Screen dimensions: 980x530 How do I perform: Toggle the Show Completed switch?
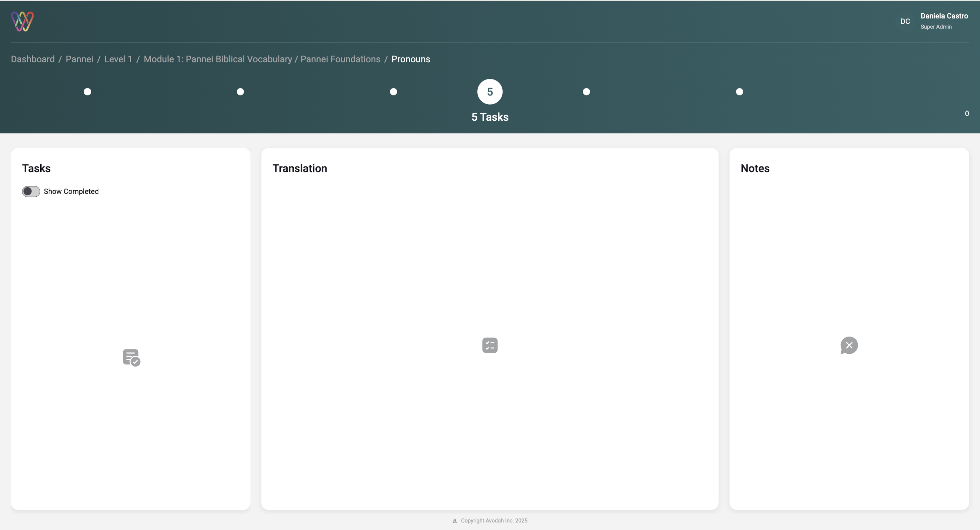tap(31, 191)
